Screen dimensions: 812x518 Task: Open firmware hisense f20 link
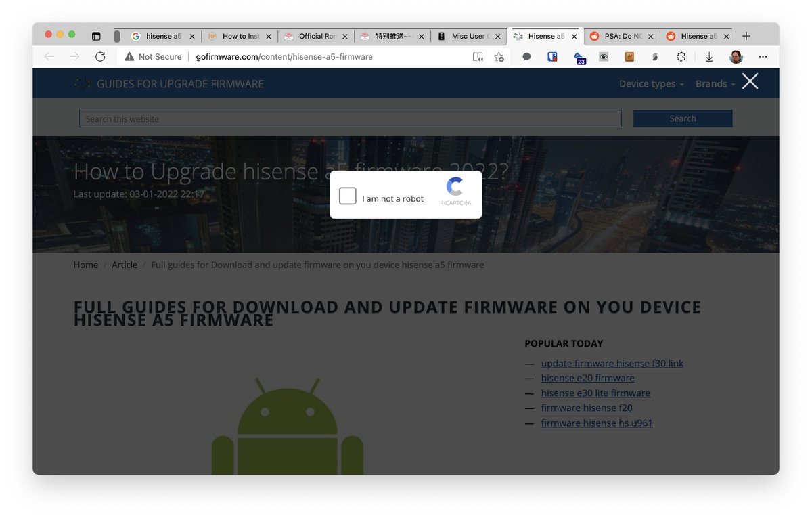pos(587,408)
